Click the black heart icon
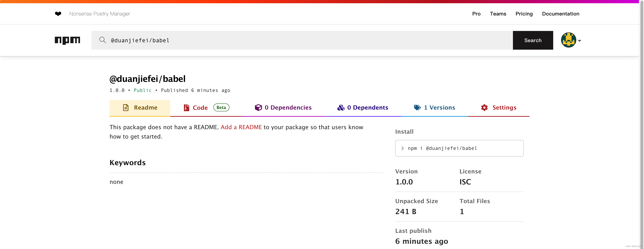 pos(58,14)
